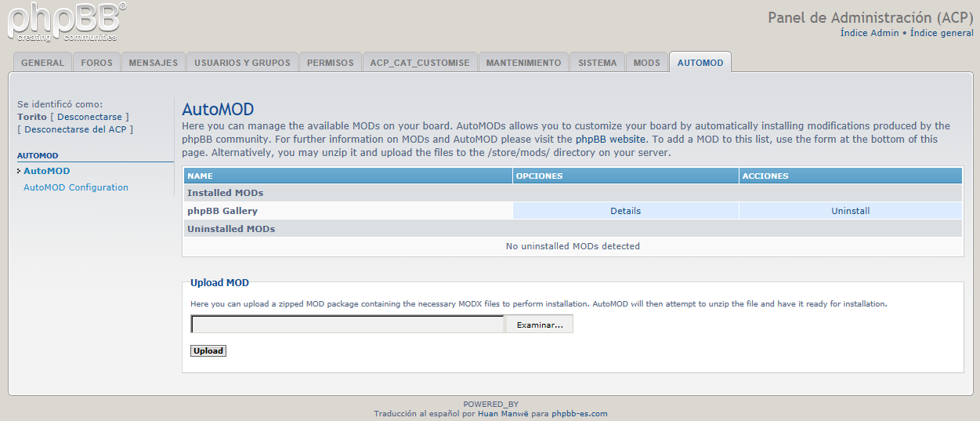Click the Desconectarse link beside Torito
Viewport: 980px width, 421px height.
[89, 117]
